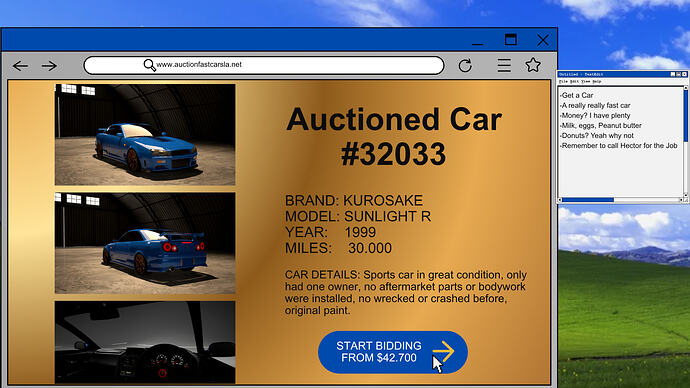Maximize the browser window
This screenshot has height=388, width=690.
click(510, 40)
